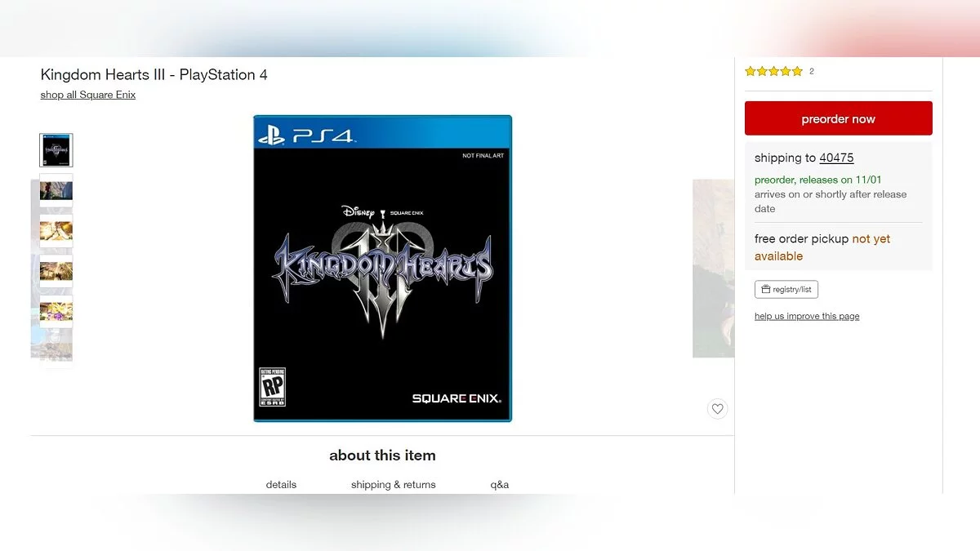Change shipping zip code 40475
This screenshot has height=551, width=980.
836,158
